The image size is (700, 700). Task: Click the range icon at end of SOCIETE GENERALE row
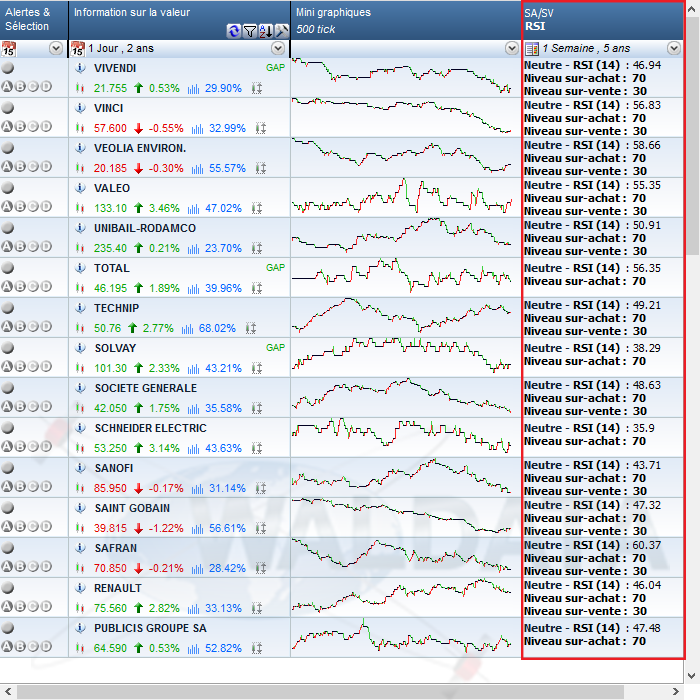click(x=257, y=408)
